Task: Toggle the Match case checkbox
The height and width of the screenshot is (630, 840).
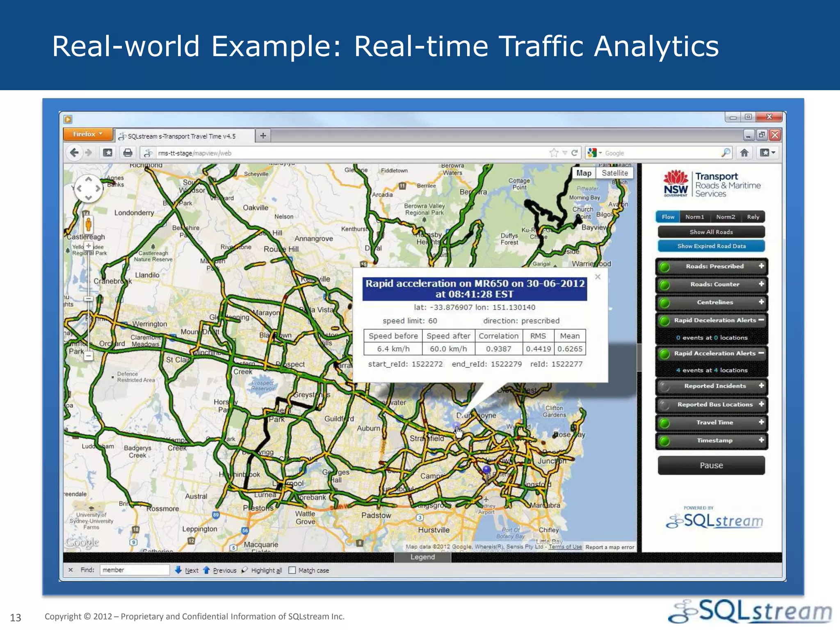Action: point(292,570)
